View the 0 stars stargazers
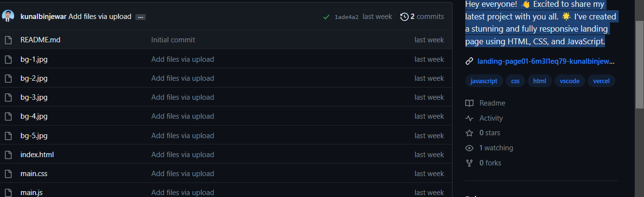Screen dimensions: 644x197 (x=490, y=133)
